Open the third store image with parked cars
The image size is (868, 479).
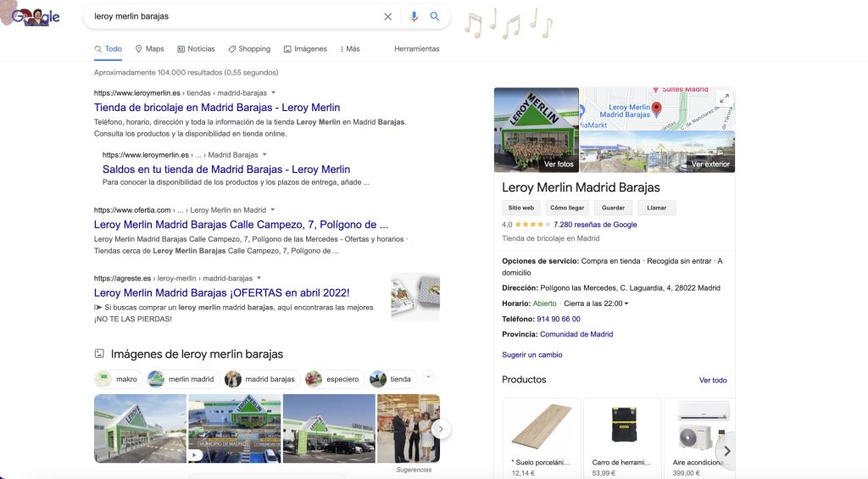click(x=329, y=429)
